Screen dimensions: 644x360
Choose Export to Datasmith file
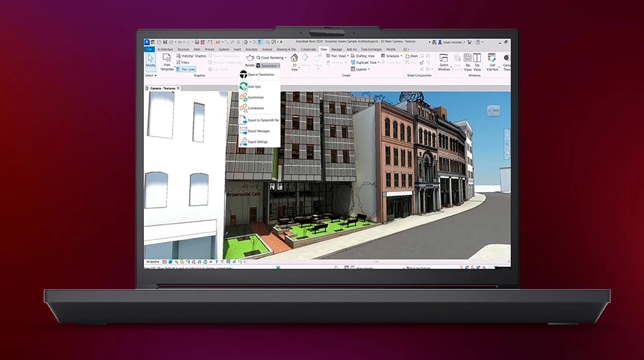pyautogui.click(x=260, y=120)
